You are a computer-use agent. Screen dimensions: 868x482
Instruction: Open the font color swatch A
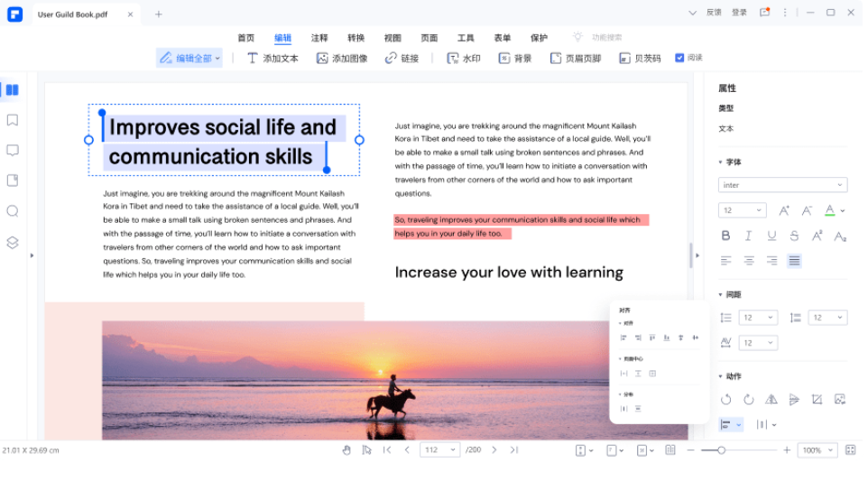(x=829, y=210)
